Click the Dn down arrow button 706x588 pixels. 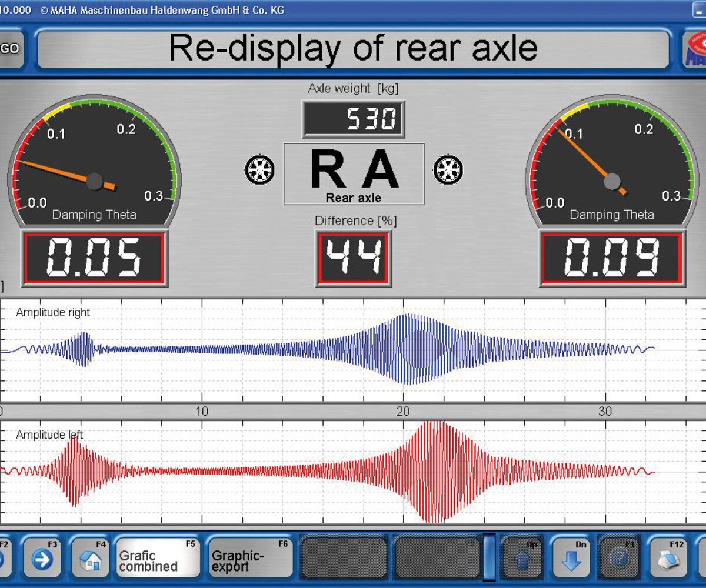571,559
